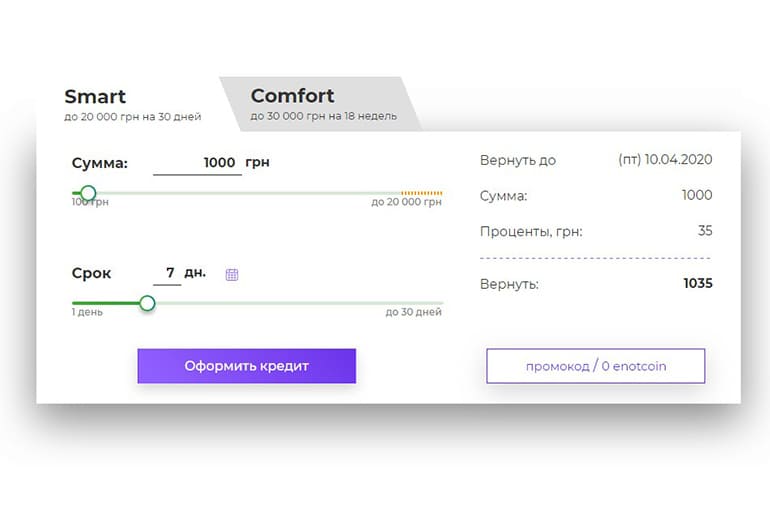Click the Сумма amount input field
The width and height of the screenshot is (770, 512).
point(198,163)
